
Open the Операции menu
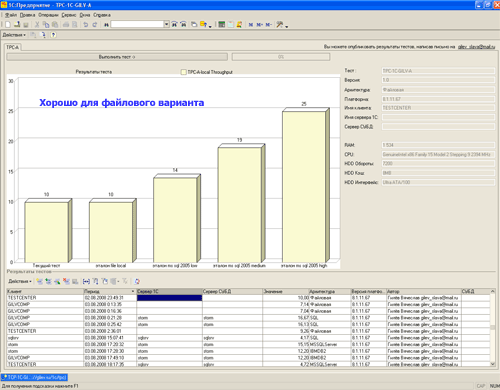pos(48,15)
